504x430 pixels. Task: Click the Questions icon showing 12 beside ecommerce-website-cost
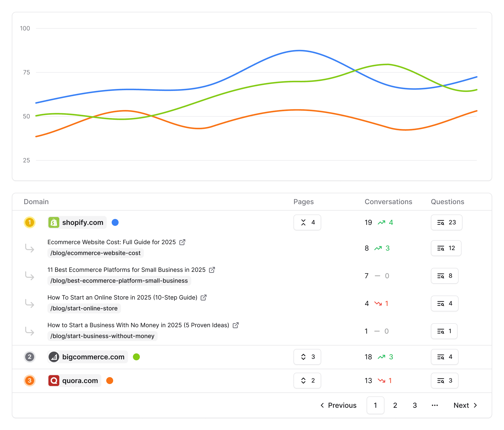click(446, 248)
